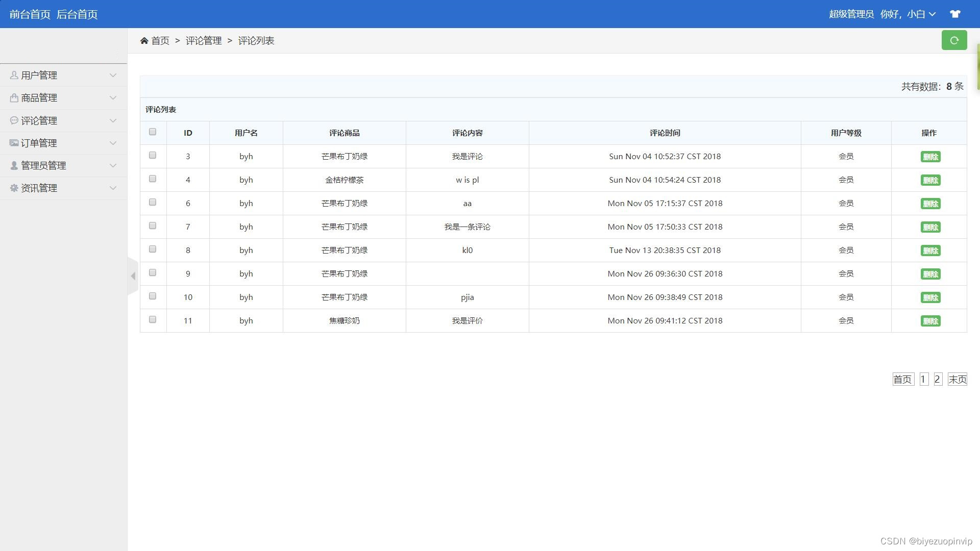Image resolution: width=980 pixels, height=551 pixels.
Task: Click the gear icon beside 资讯管理
Action: [14, 188]
